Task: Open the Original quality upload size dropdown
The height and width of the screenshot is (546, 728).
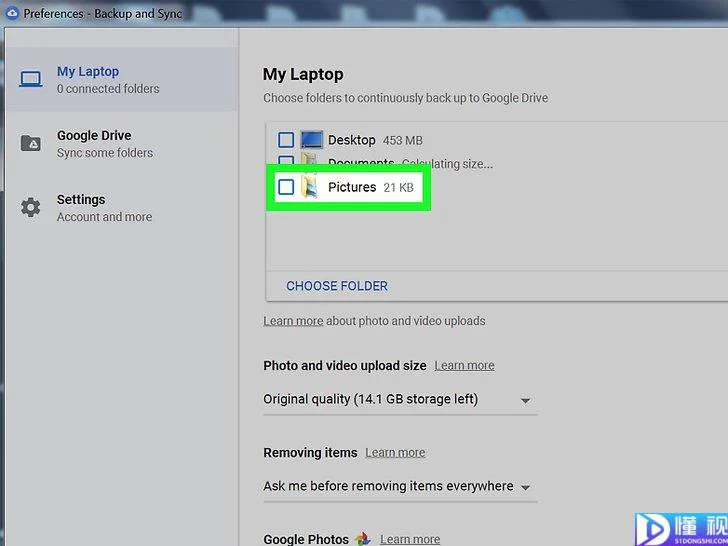Action: click(x=400, y=400)
